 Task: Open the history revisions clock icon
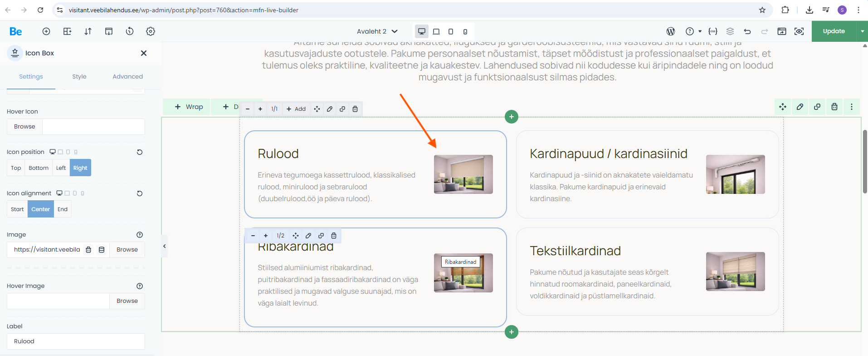click(130, 31)
